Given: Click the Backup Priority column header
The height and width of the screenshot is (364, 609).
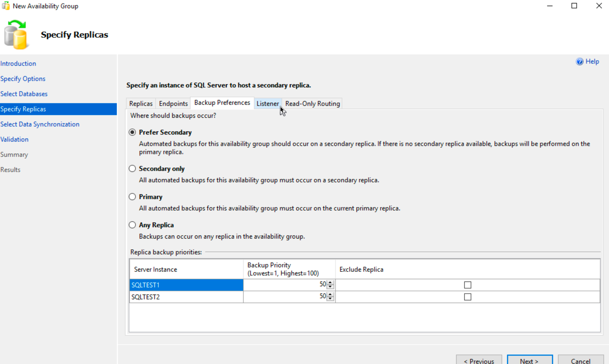Looking at the screenshot, I should 289,269.
